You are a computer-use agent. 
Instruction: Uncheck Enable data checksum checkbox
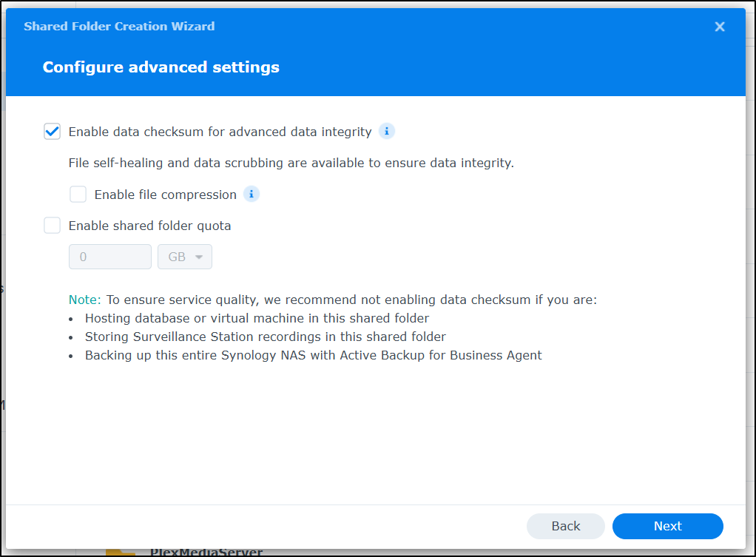[52, 131]
